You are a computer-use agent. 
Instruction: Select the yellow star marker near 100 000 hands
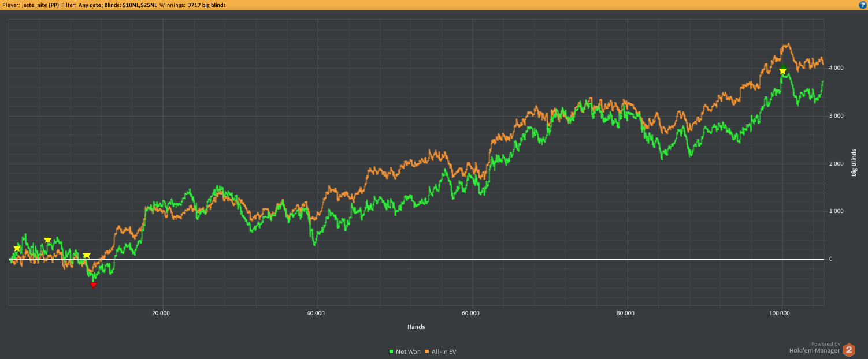pyautogui.click(x=782, y=72)
